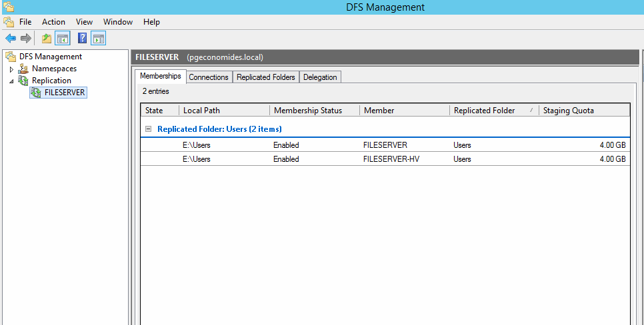Select the DFS Management root node icon
The width and height of the screenshot is (644, 325).
[11, 57]
